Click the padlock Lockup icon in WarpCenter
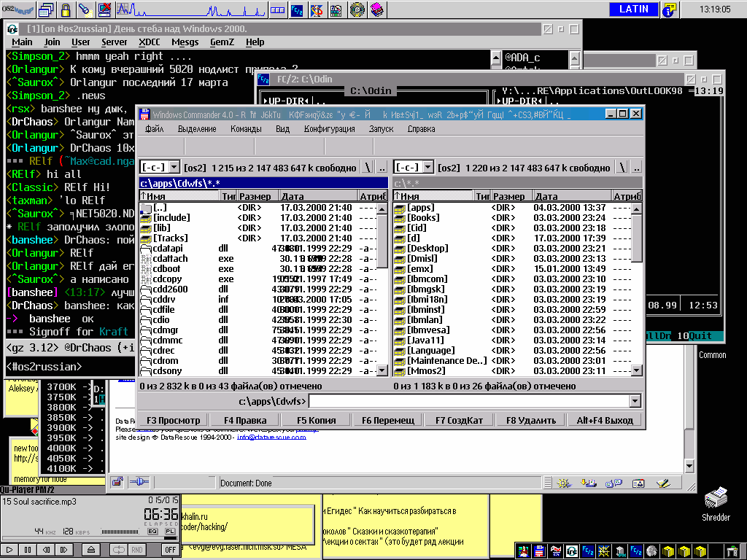Viewport: 747px width, 560px height. tap(66, 9)
